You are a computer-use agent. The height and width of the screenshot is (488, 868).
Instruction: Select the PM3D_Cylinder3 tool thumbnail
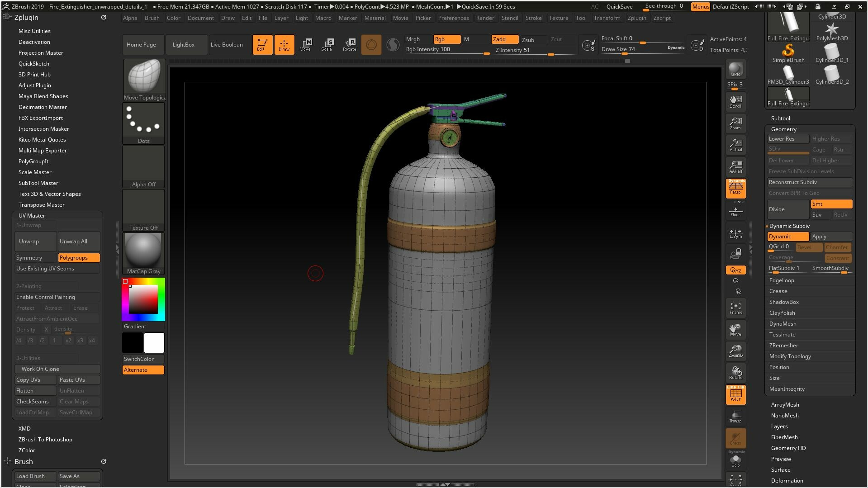click(x=788, y=75)
